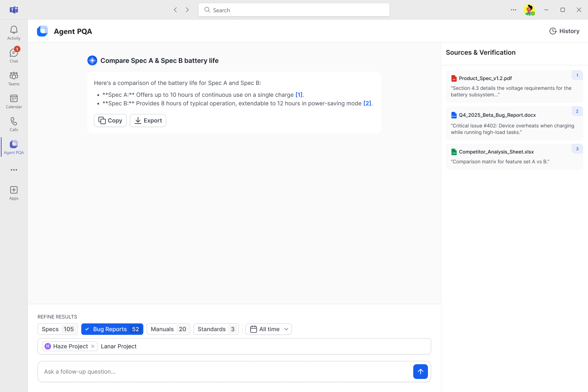Open Chat with unread badge
This screenshot has width=588, height=392.
click(x=14, y=56)
